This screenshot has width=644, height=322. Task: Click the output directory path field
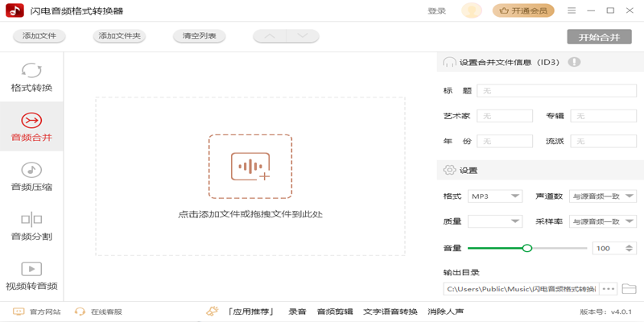click(521, 289)
